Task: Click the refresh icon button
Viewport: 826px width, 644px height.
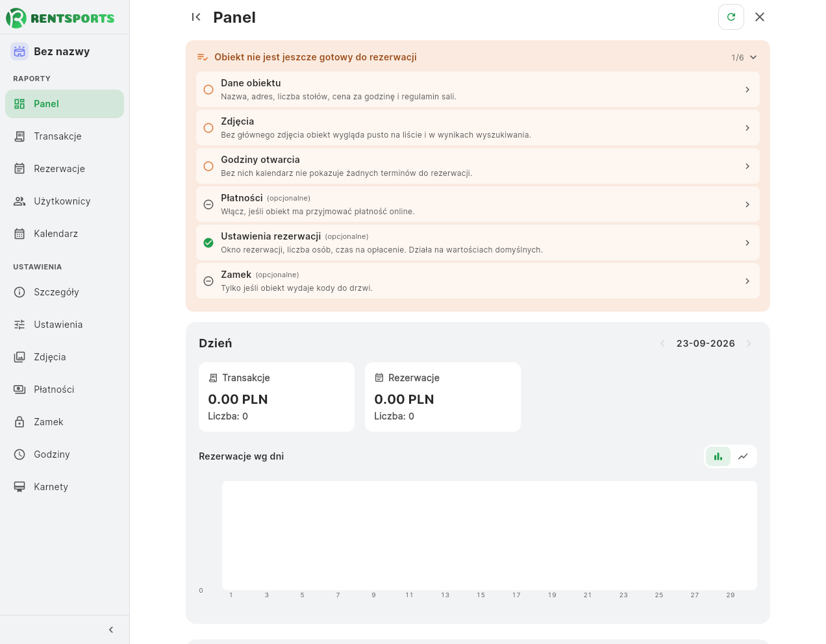Action: [x=731, y=17]
